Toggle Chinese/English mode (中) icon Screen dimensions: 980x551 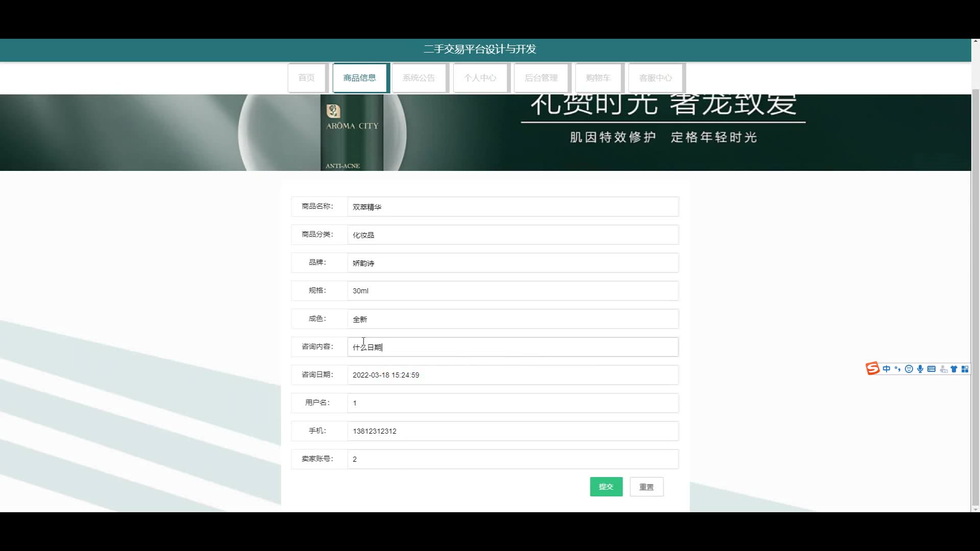tap(887, 369)
